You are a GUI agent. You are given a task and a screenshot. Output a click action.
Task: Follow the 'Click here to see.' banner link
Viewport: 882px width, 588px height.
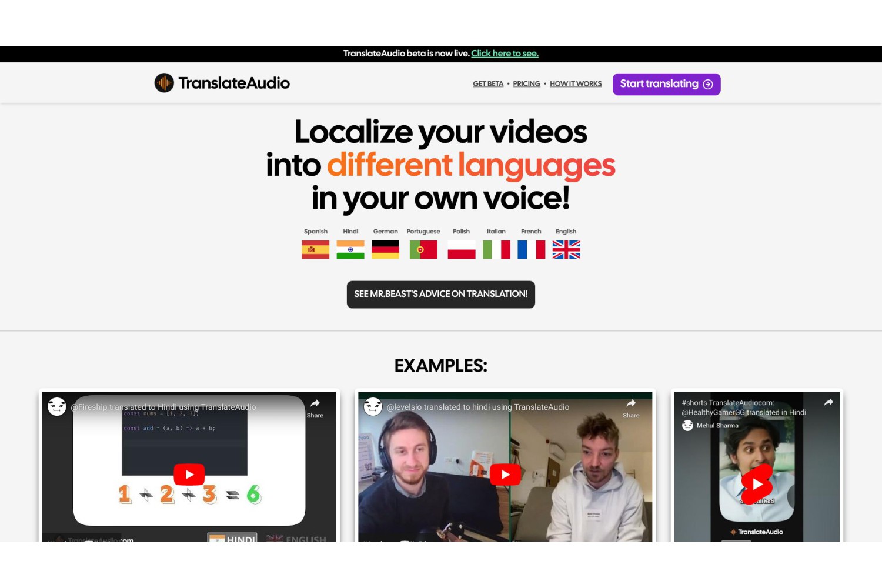tap(505, 54)
